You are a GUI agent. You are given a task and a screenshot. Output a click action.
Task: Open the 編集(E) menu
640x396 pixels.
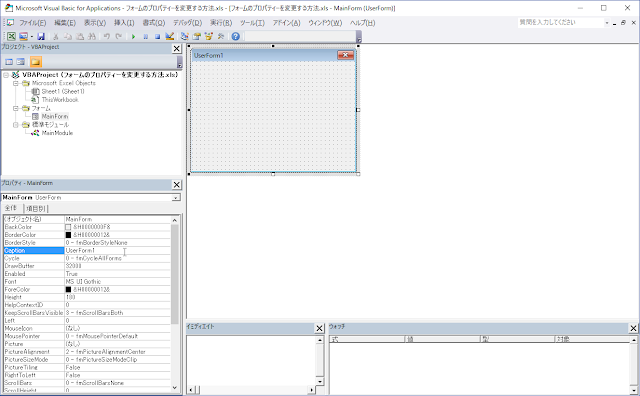[65, 23]
